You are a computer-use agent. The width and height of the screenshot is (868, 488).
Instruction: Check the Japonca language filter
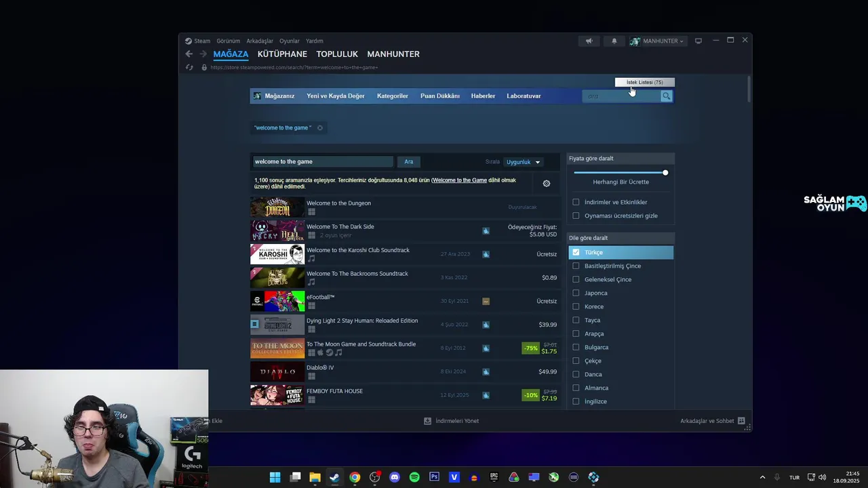pyautogui.click(x=576, y=293)
